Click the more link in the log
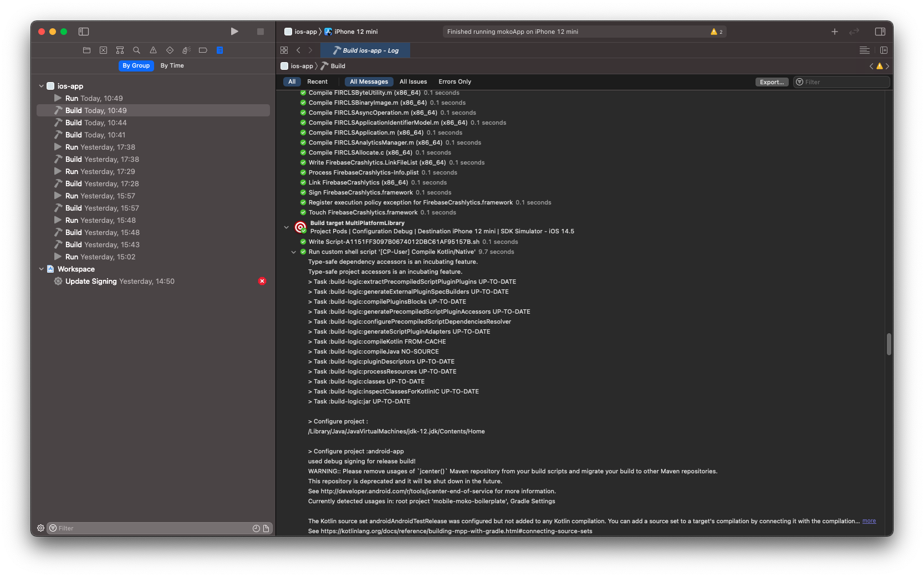 click(x=869, y=521)
